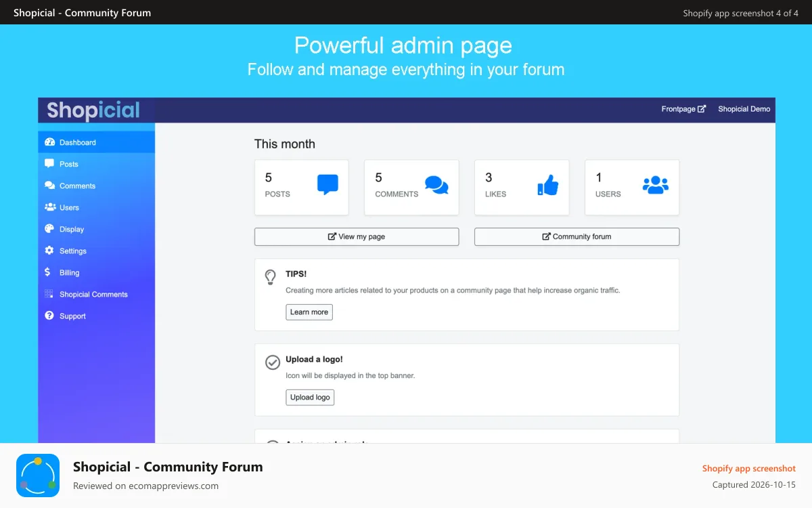Click the Captured 2026-10-15 text
Image resolution: width=812 pixels, height=508 pixels.
coord(754,484)
